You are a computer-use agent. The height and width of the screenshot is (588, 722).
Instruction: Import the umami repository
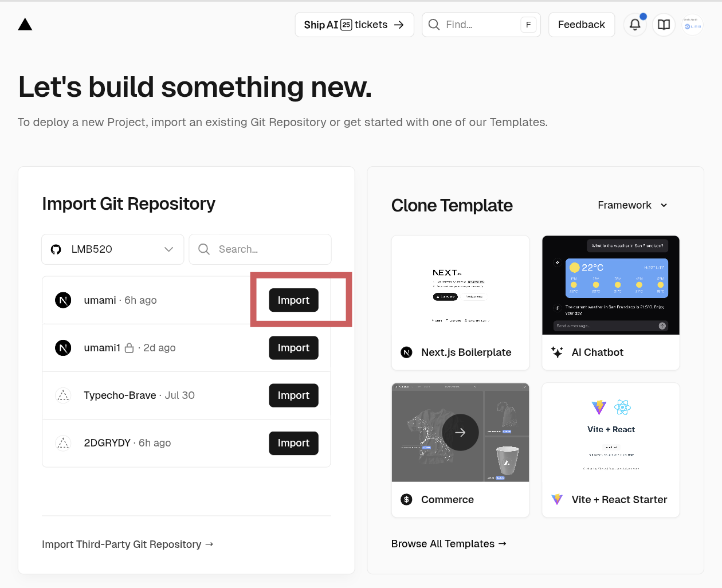pos(293,300)
